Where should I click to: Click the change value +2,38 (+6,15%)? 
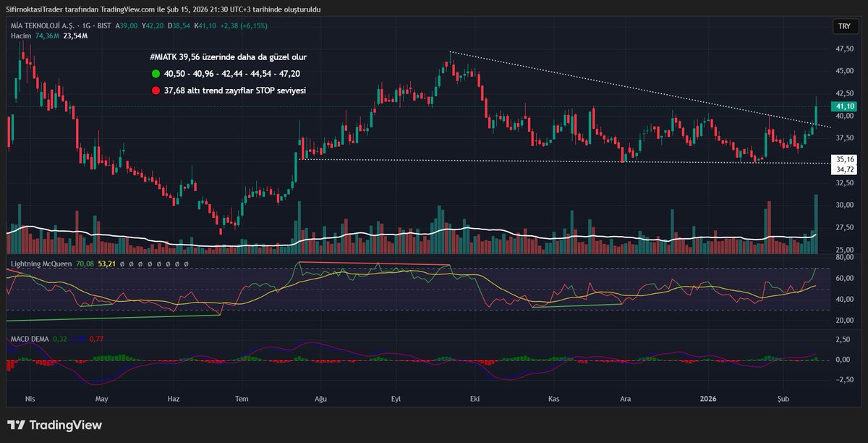(x=244, y=25)
